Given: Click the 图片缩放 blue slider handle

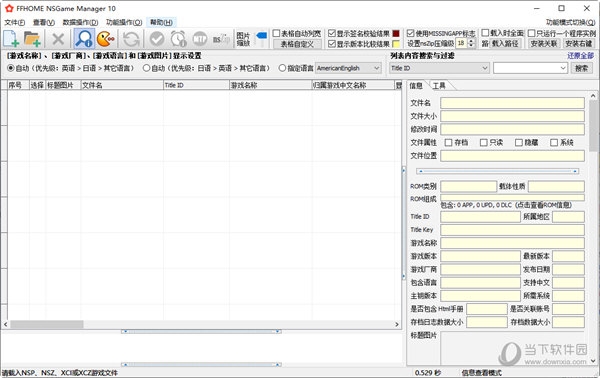Looking at the screenshot, I should (262, 36).
